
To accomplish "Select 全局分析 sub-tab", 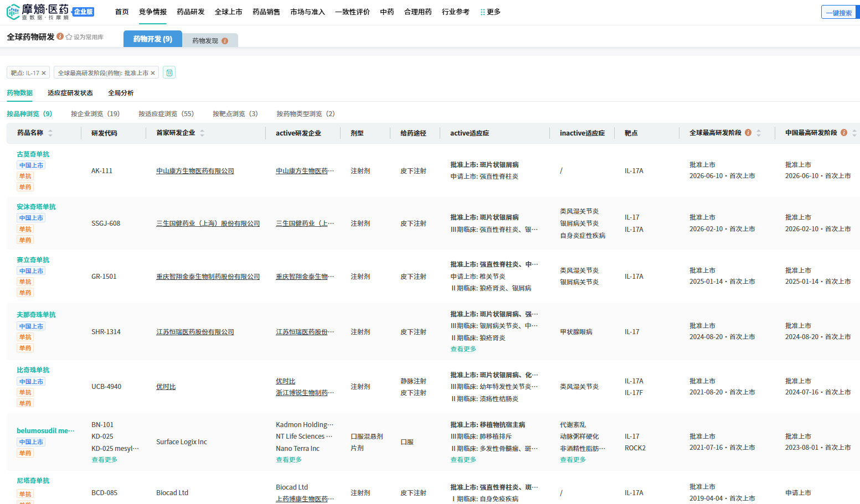I will 121,93.
